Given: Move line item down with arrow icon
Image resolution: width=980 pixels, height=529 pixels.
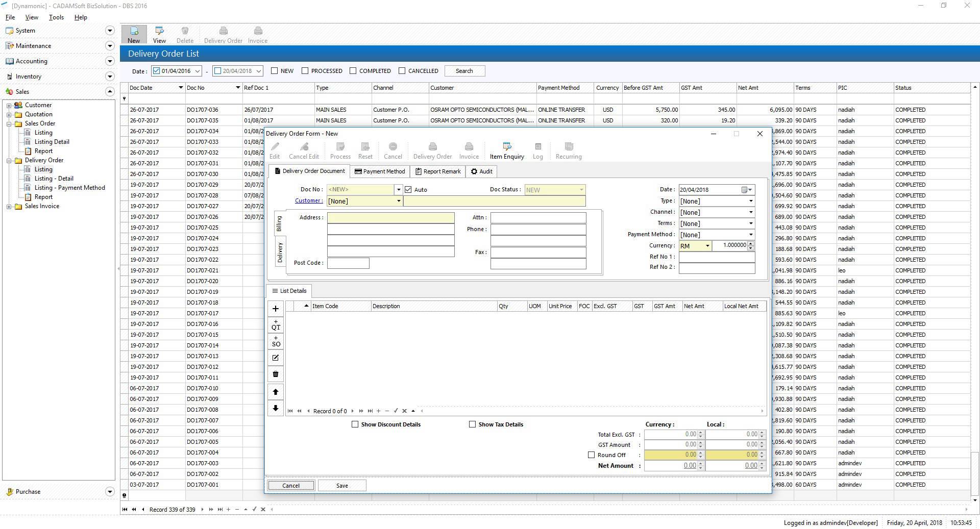Looking at the screenshot, I should point(276,408).
